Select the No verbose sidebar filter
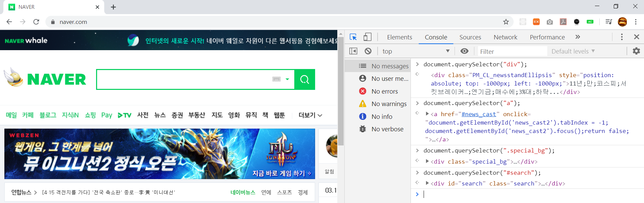Viewport: 644px width, 203px height. pyautogui.click(x=378, y=129)
